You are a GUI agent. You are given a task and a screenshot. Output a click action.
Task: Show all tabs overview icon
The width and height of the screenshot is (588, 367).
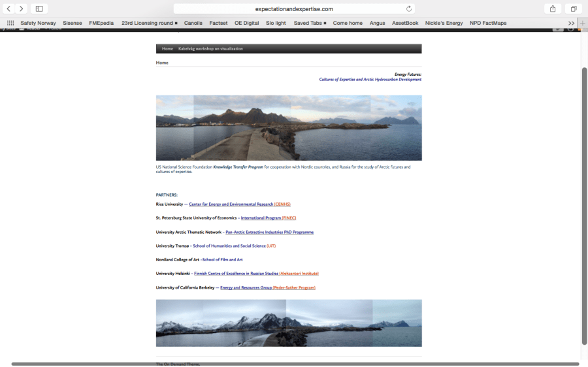(x=574, y=8)
